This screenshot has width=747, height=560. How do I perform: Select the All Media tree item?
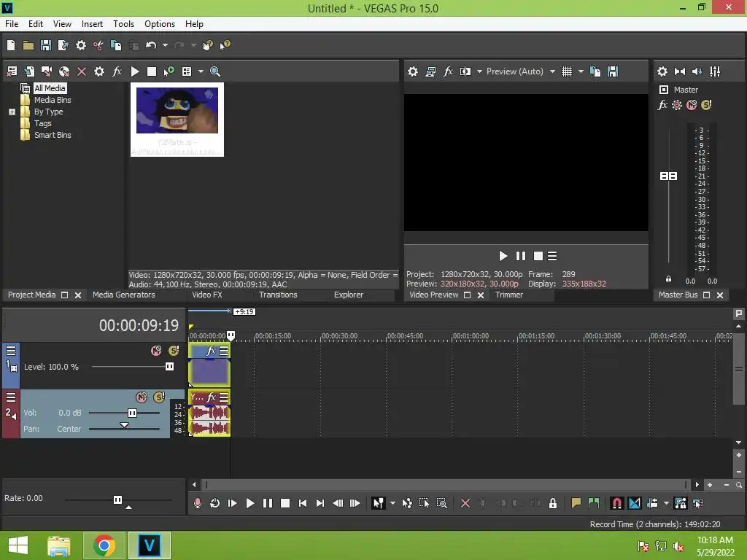point(50,88)
